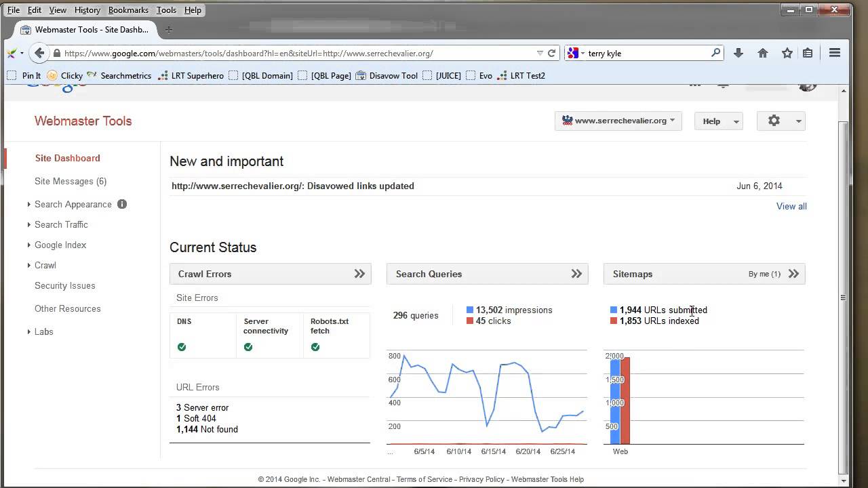Open the Firefox hamburger menu icon

835,53
